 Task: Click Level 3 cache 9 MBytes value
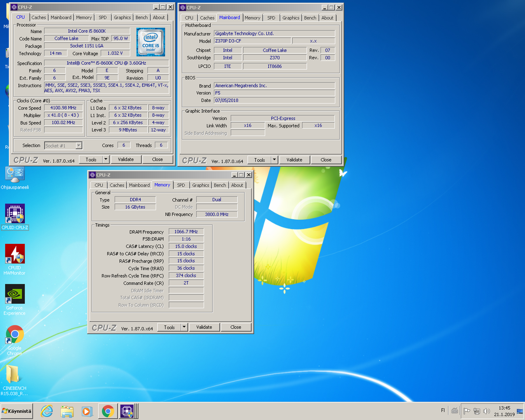tap(128, 130)
